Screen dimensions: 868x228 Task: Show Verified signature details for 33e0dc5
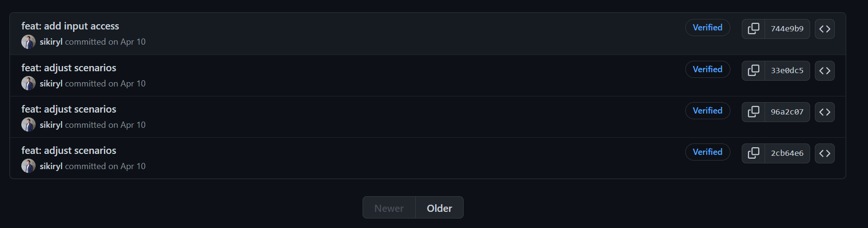tap(707, 69)
